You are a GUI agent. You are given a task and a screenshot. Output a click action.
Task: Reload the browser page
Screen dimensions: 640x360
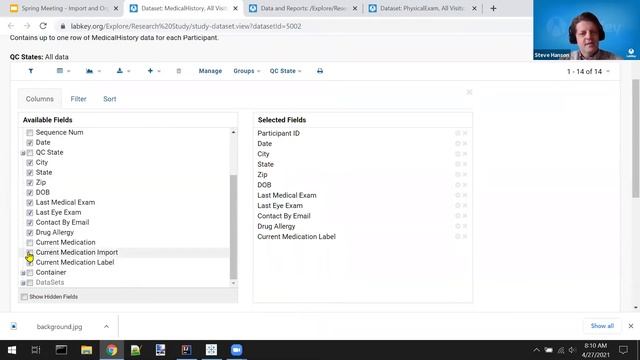43,26
